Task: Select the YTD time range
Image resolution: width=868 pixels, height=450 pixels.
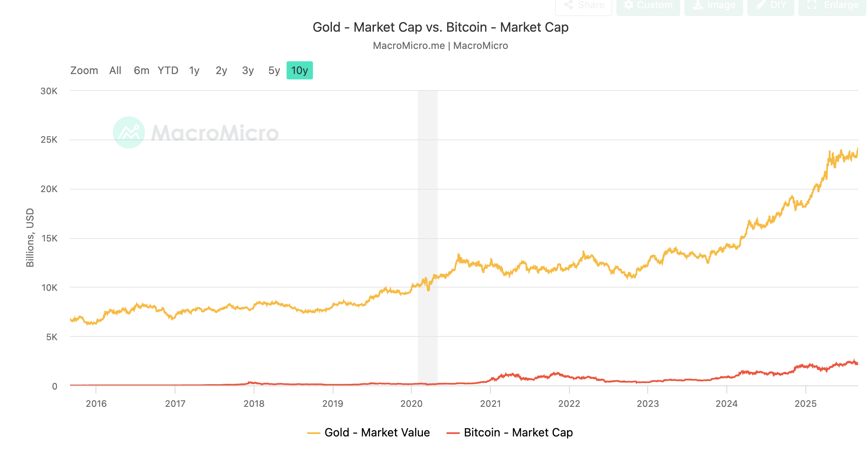Action: click(x=168, y=70)
